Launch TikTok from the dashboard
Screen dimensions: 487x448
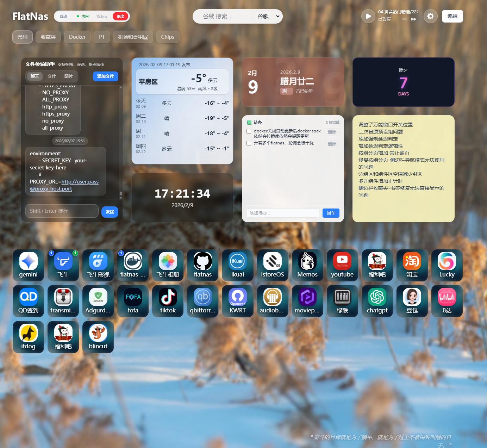pos(168,301)
